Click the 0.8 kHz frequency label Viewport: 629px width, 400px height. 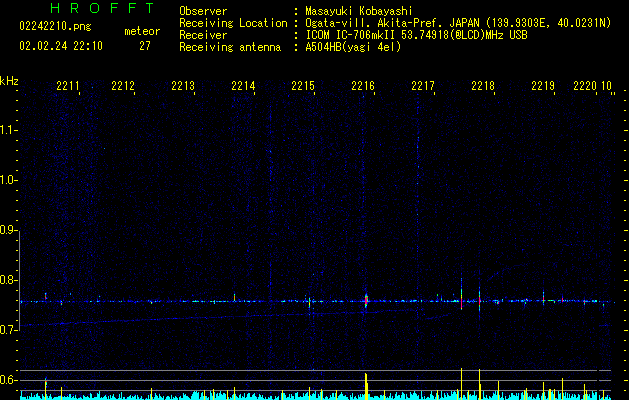(8, 280)
